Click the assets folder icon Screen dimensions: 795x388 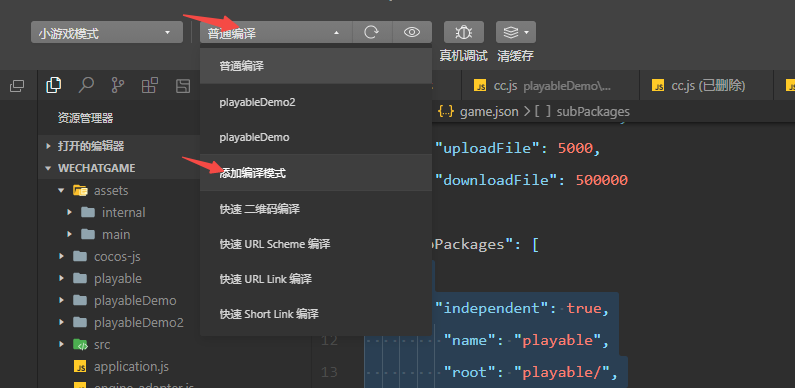[80, 191]
